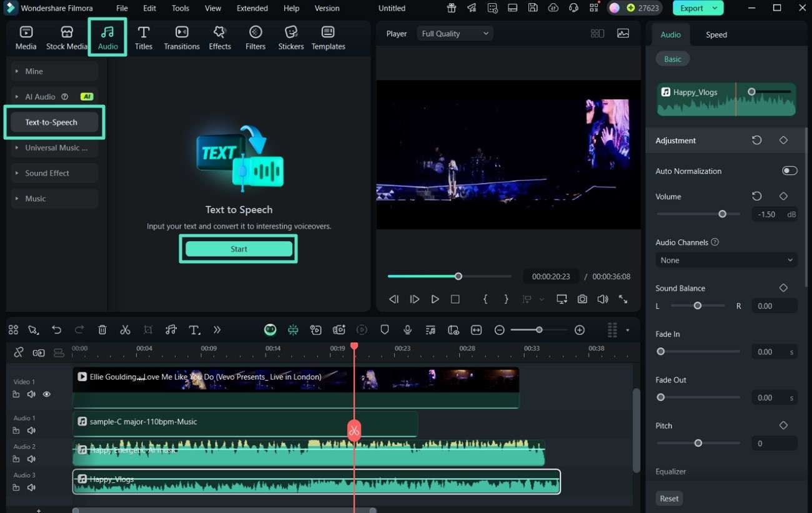The height and width of the screenshot is (513, 812).
Task: Play the video preview
Action: (435, 299)
